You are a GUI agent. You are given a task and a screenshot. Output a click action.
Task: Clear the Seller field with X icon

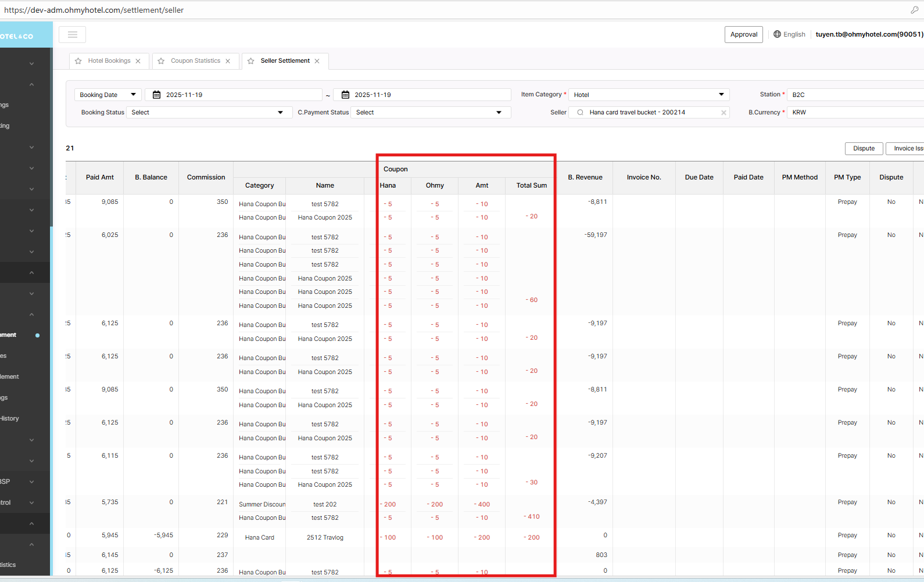click(x=724, y=113)
